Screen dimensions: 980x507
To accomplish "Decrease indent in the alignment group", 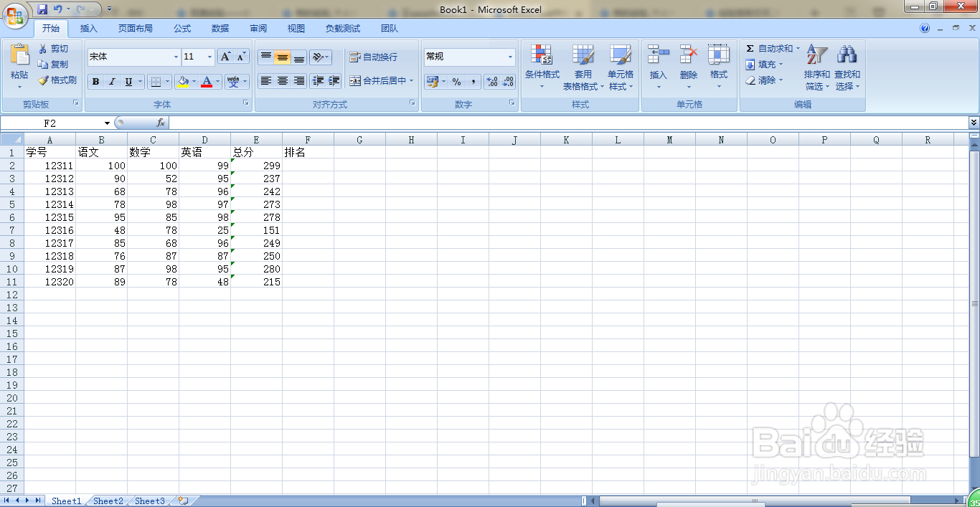I will tap(318, 81).
